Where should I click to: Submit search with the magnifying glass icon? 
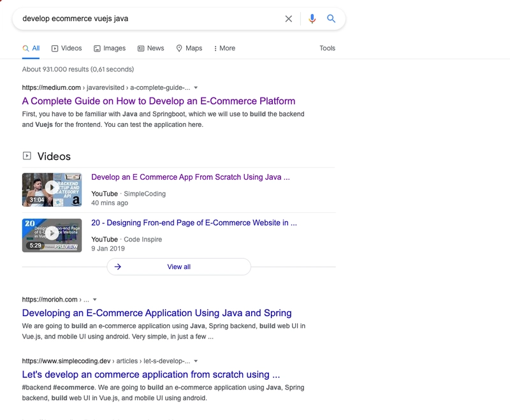[x=331, y=18]
